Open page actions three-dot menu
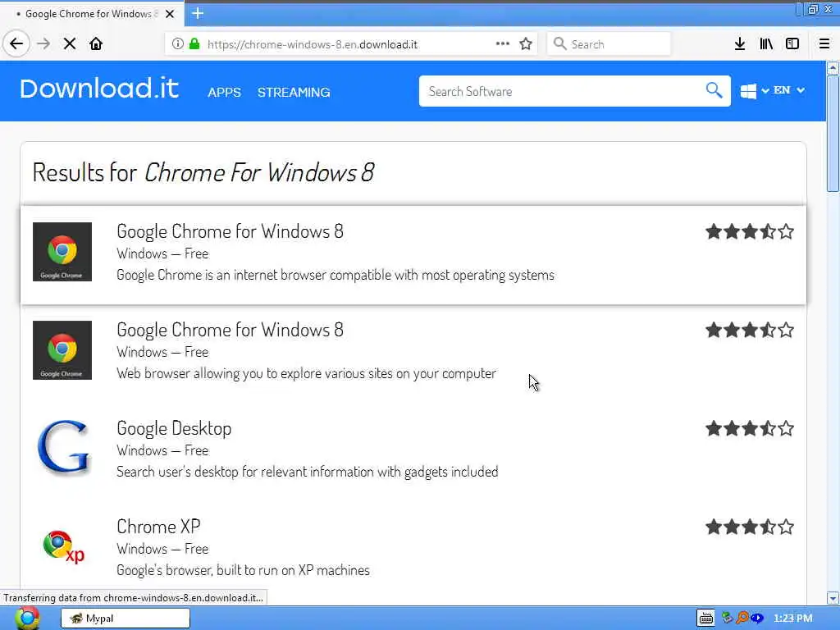The width and height of the screenshot is (840, 630). tap(503, 44)
